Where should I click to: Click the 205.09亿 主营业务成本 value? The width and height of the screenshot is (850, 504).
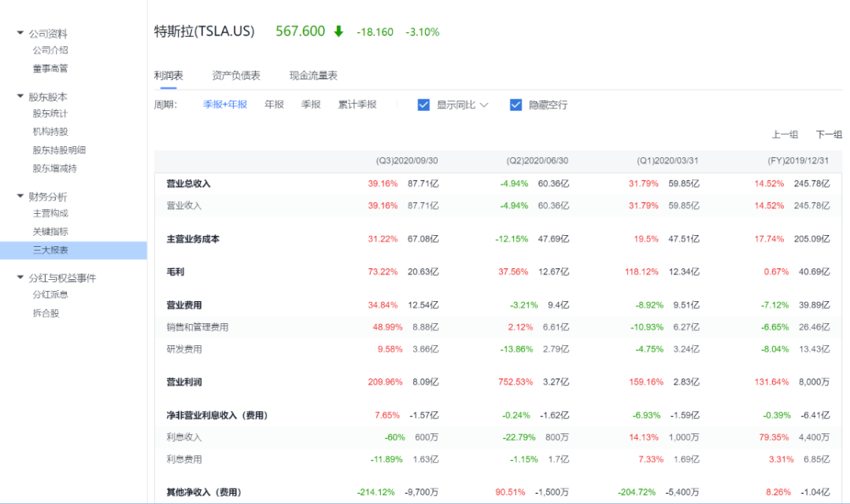click(811, 239)
